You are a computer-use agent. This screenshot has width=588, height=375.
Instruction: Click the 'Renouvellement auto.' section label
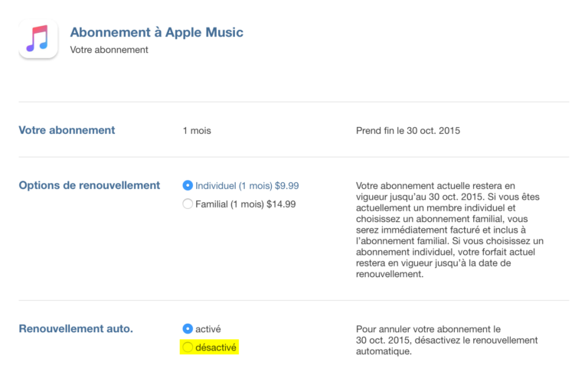coord(76,328)
